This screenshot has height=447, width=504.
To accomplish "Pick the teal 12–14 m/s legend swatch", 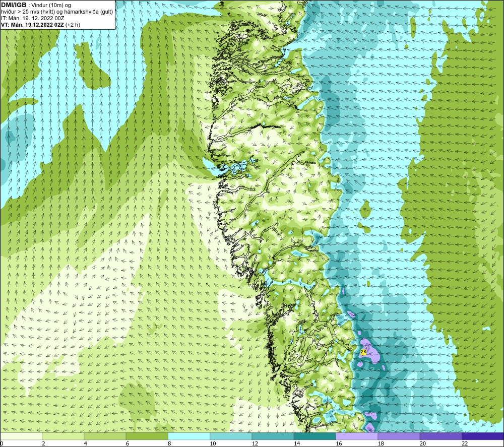I will pyautogui.click(x=273, y=436).
